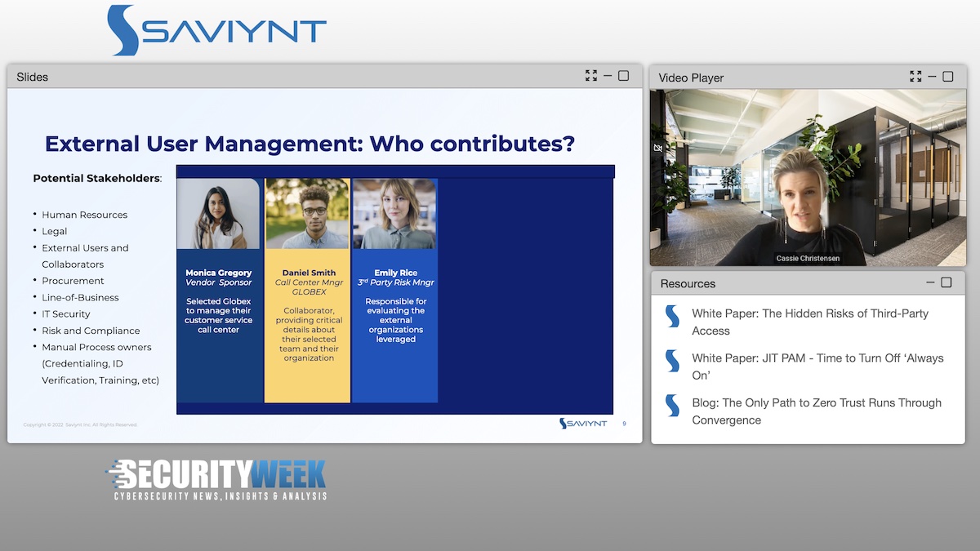Click the SecurityWeek logo at bottom
The height and width of the screenshot is (551, 980).
(216, 480)
